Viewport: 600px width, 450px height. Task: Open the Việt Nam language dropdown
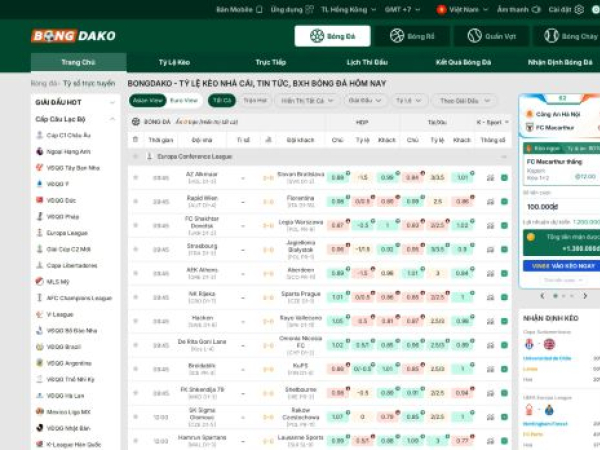[x=461, y=8]
